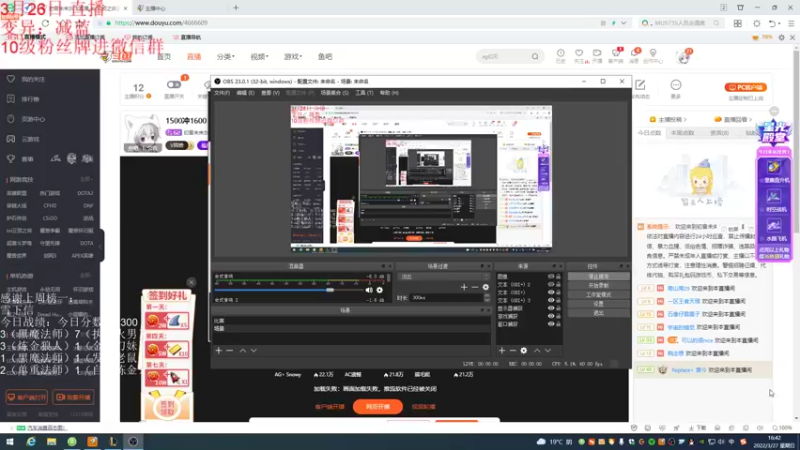Toggle visibility of 图像 source in OBS
This screenshot has height=450, width=800.
[551, 277]
